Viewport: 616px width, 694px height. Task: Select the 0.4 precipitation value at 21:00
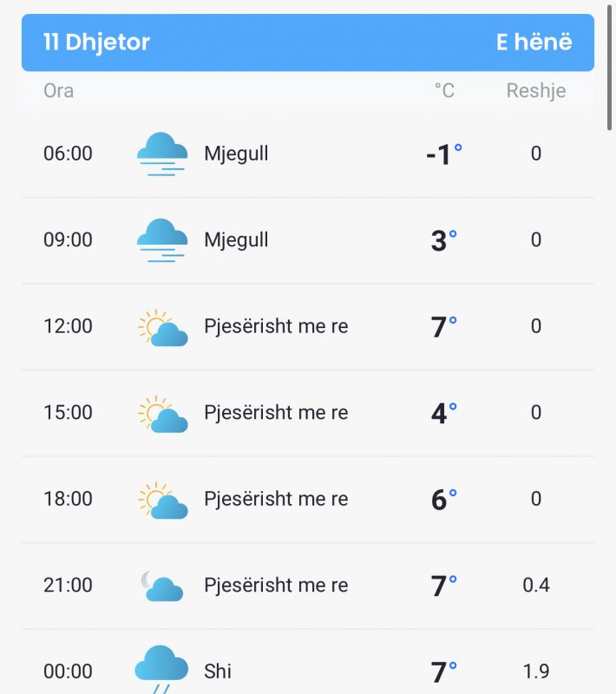point(536,585)
